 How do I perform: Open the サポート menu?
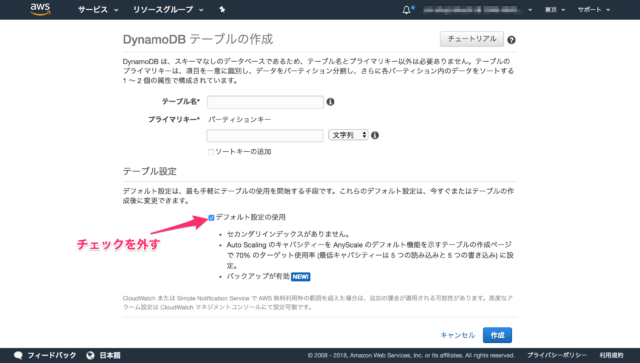point(594,10)
